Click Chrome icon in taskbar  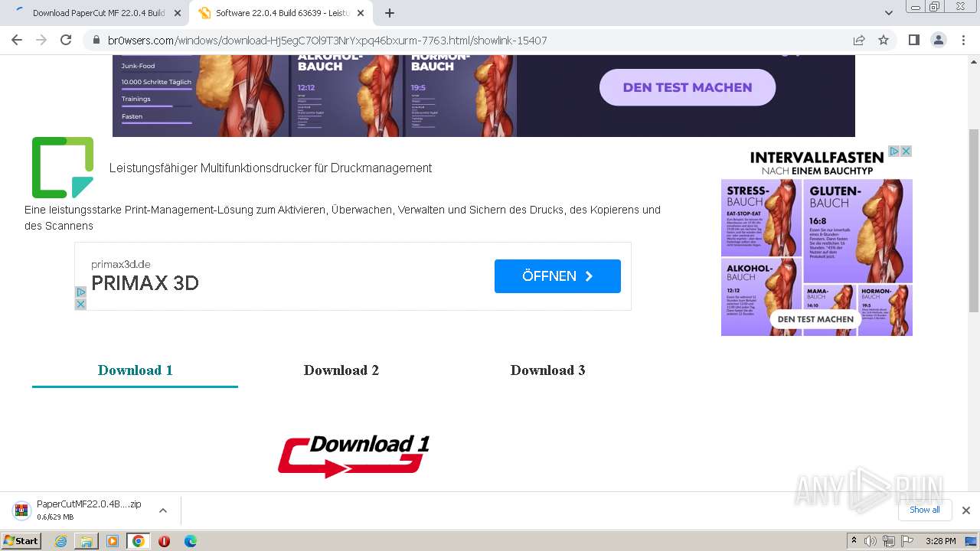tap(139, 541)
